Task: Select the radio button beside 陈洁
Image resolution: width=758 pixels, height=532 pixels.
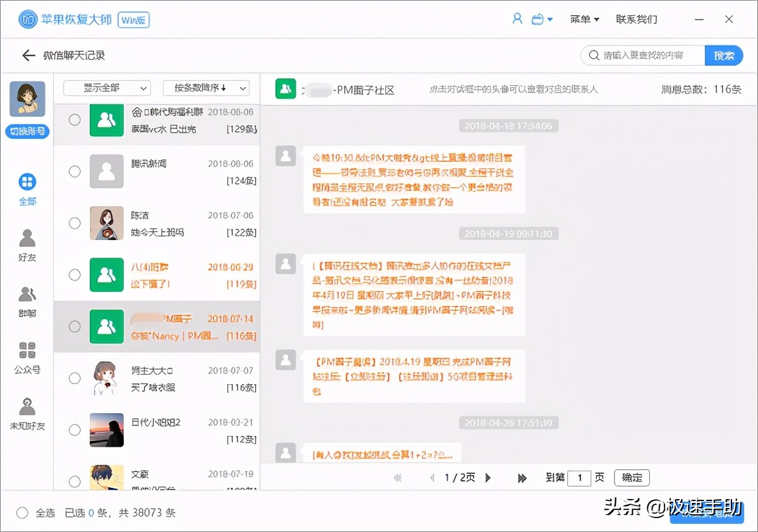Action: pos(75,223)
